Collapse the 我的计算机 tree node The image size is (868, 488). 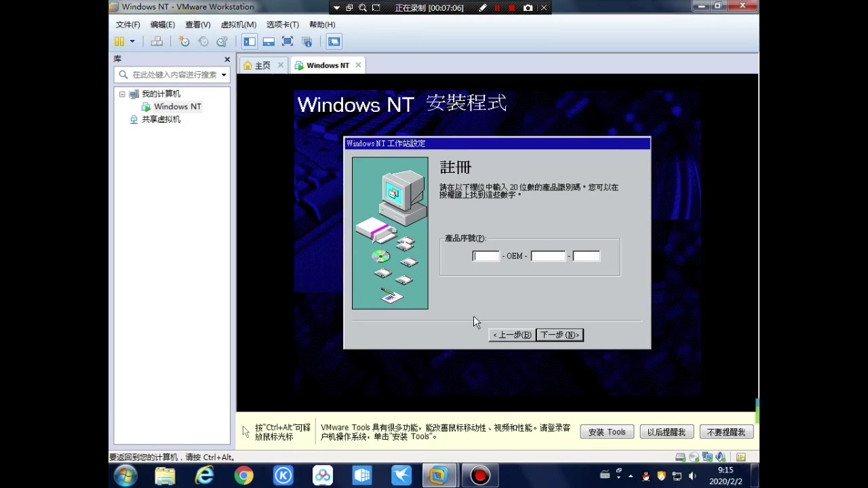(x=122, y=94)
